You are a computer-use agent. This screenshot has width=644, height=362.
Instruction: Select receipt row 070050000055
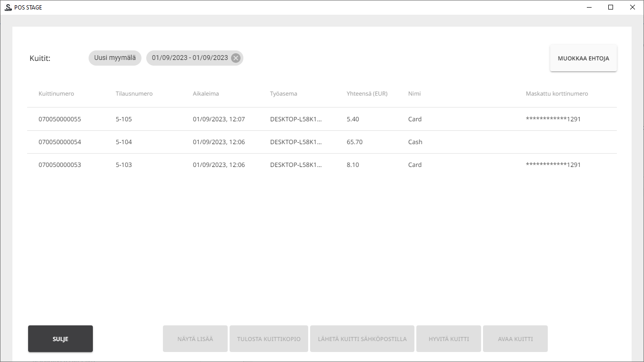(x=60, y=119)
